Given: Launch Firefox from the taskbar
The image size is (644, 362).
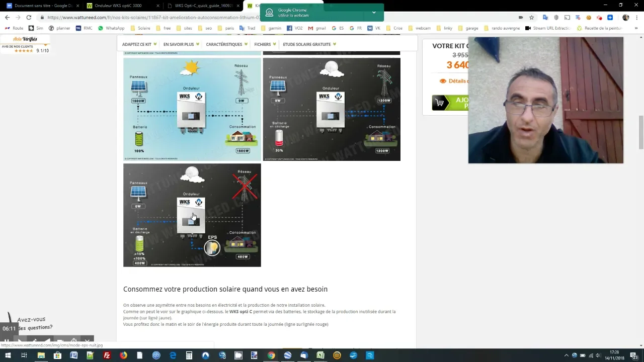Looking at the screenshot, I should pos(123,355).
